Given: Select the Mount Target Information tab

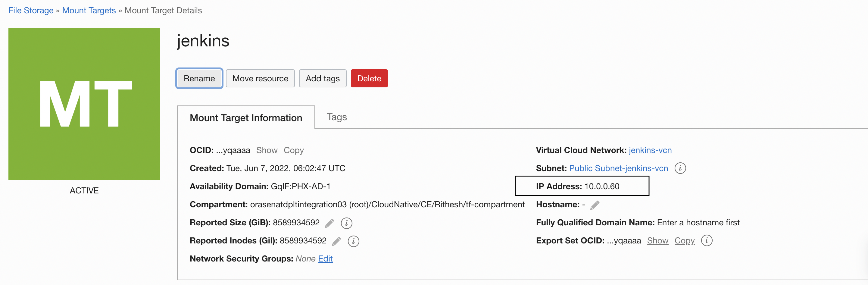Looking at the screenshot, I should (x=246, y=117).
